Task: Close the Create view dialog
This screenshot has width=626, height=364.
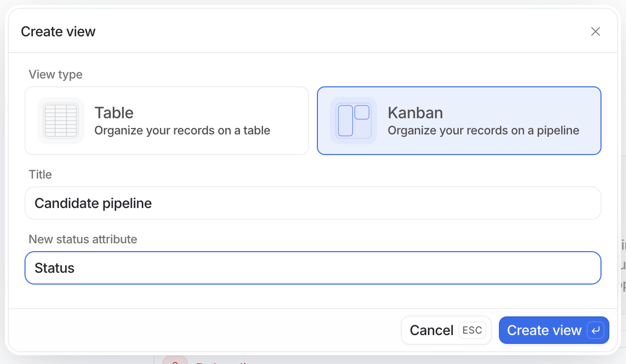Action: click(x=595, y=32)
